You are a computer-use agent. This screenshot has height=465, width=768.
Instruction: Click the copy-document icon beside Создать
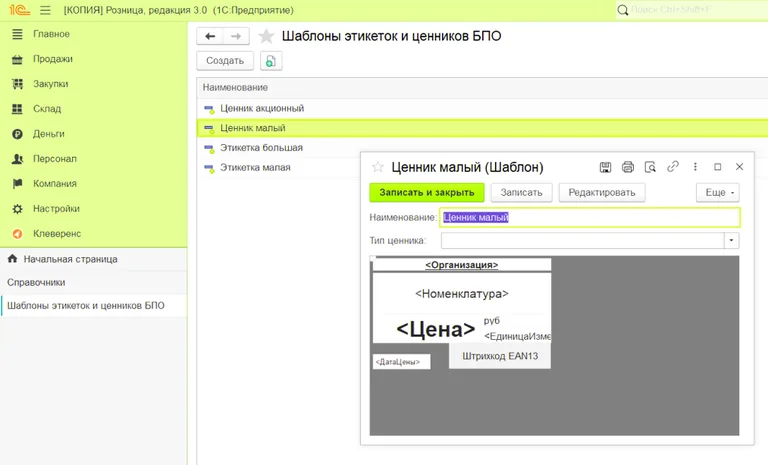271,61
